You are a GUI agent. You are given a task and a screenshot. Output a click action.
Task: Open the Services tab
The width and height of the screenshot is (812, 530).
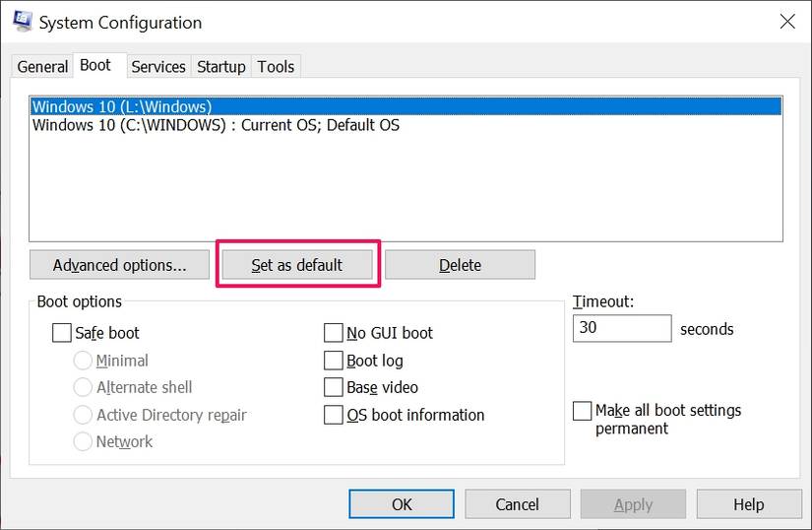pyautogui.click(x=157, y=67)
